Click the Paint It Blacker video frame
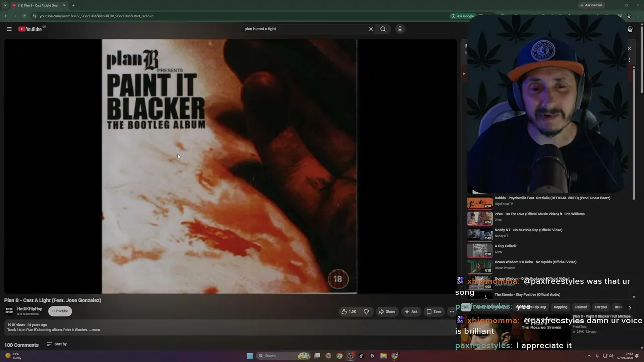Screen dimensions: 644x362 coord(229,166)
